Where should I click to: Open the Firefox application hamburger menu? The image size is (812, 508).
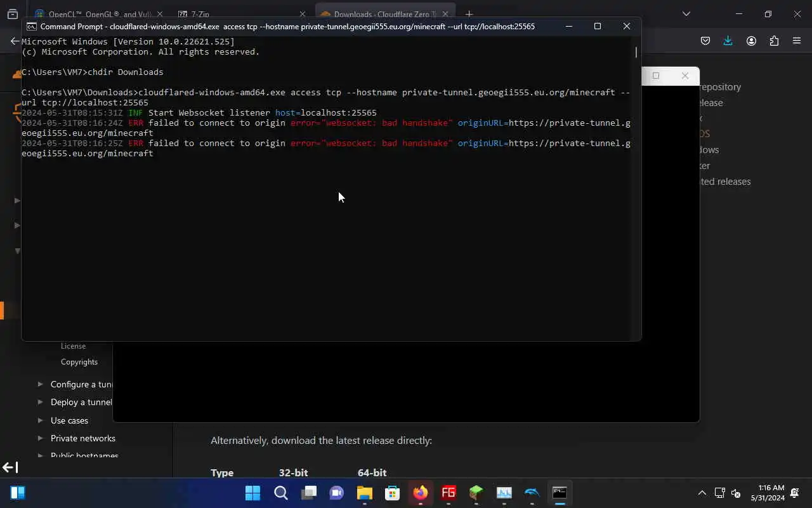tap(797, 41)
